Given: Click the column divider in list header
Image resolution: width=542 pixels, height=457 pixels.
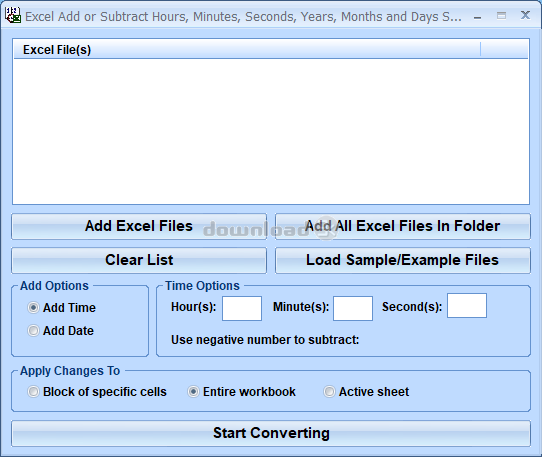Looking at the screenshot, I should coord(480,49).
